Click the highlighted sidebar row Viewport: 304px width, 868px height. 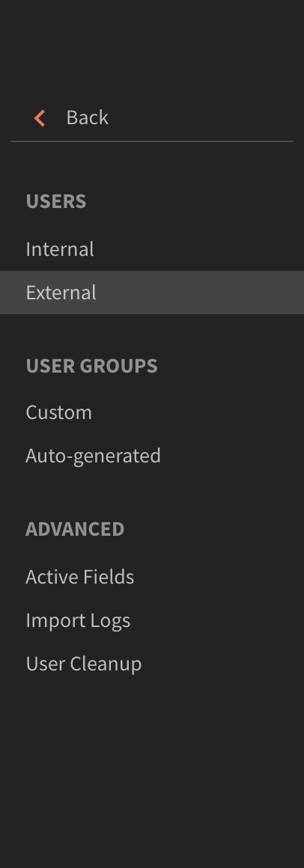click(x=152, y=293)
